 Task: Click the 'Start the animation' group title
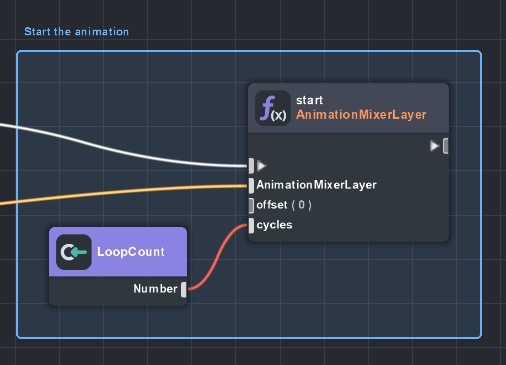tap(76, 32)
